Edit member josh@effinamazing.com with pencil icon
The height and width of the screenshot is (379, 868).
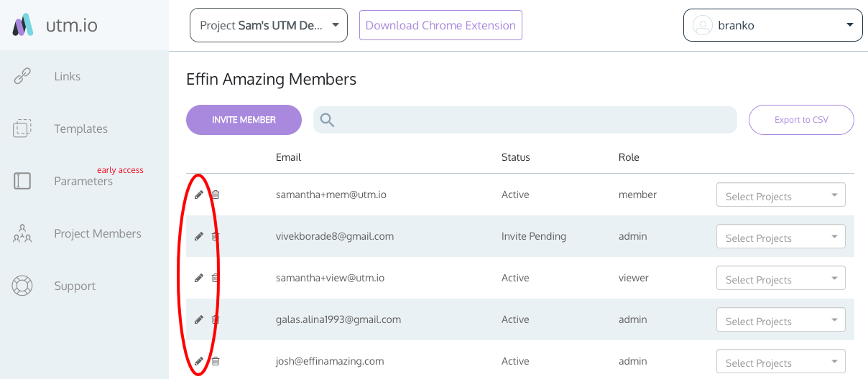coord(199,361)
